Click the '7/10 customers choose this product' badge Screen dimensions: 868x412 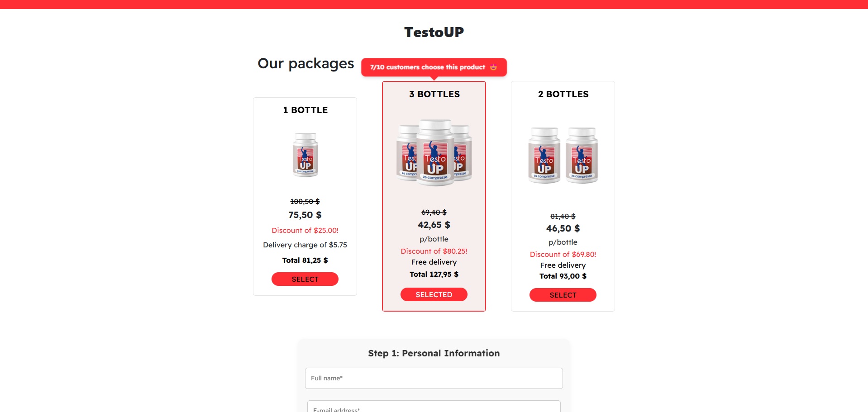(427, 67)
